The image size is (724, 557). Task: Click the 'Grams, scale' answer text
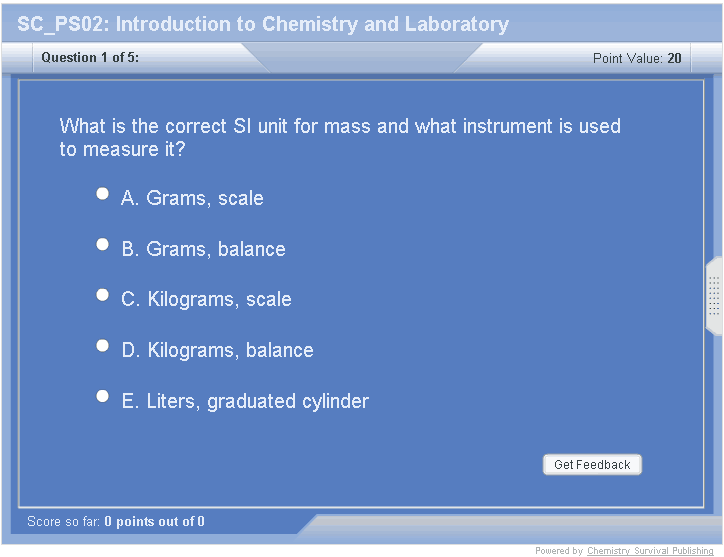[x=205, y=198]
